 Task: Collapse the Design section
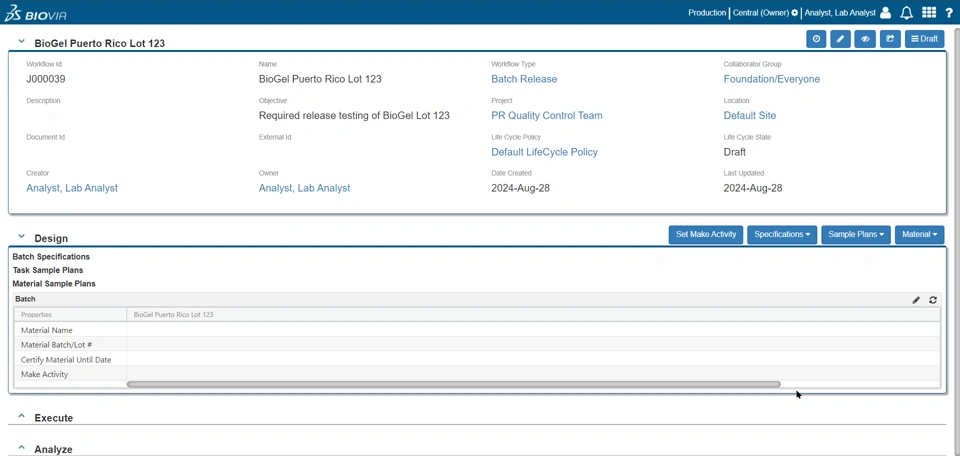21,236
